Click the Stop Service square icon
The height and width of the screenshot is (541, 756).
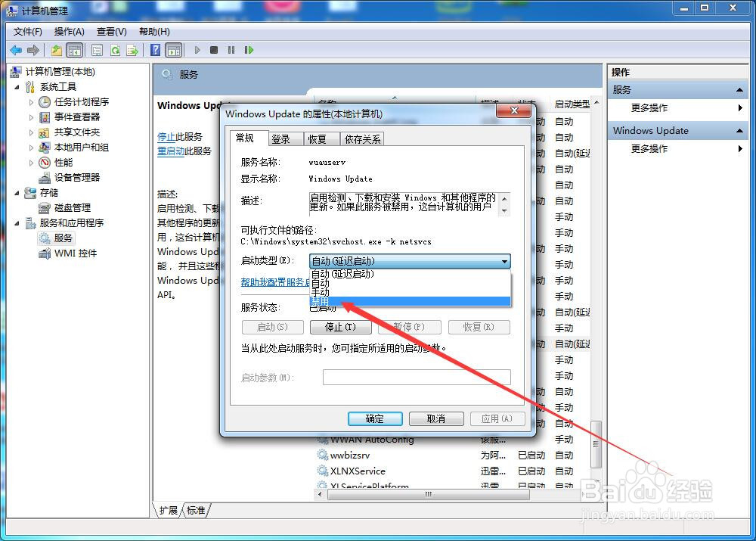point(214,50)
